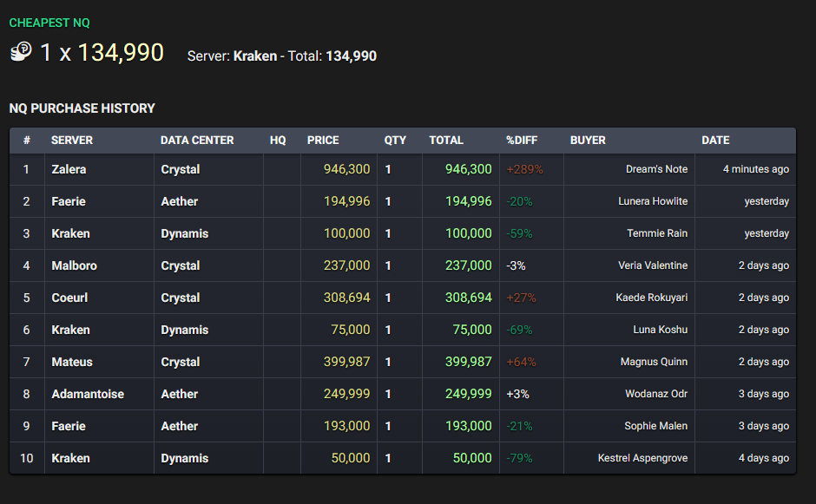Sort by the BUYER column header

coord(588,141)
